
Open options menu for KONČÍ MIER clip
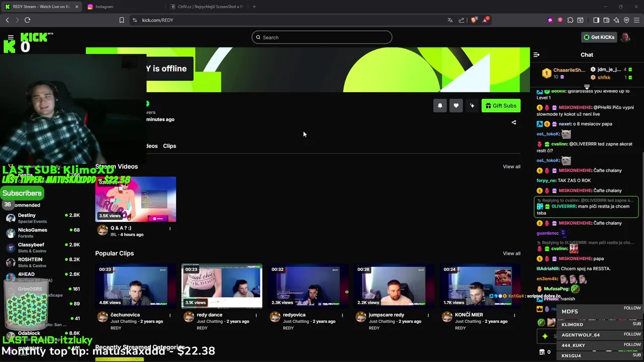coord(514,315)
